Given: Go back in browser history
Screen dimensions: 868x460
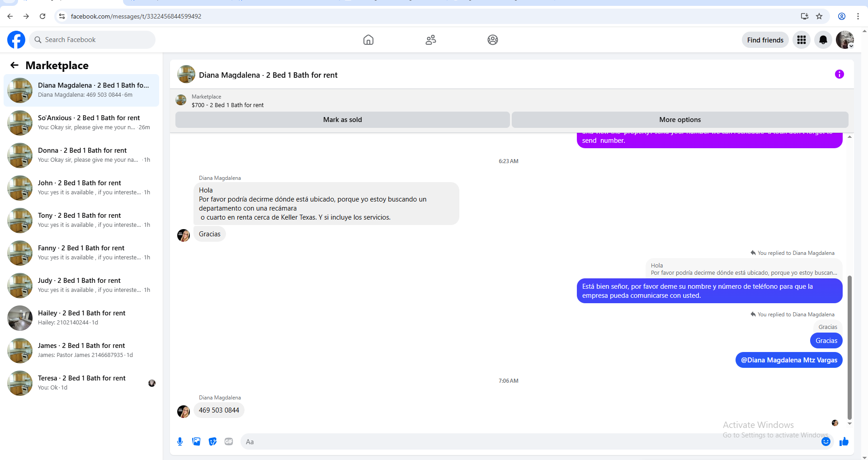Looking at the screenshot, I should [10, 16].
